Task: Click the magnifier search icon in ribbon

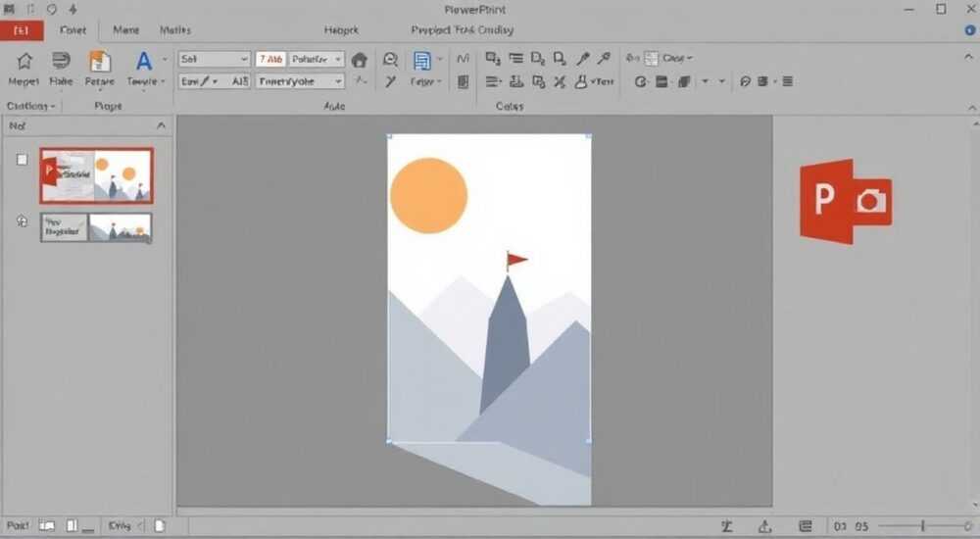Action: point(391,60)
